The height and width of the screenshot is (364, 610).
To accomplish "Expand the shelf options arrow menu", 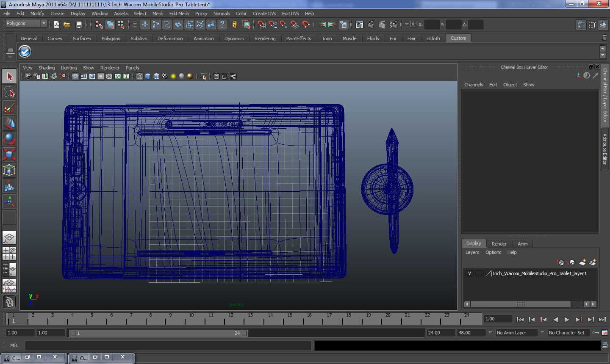I will (11, 57).
